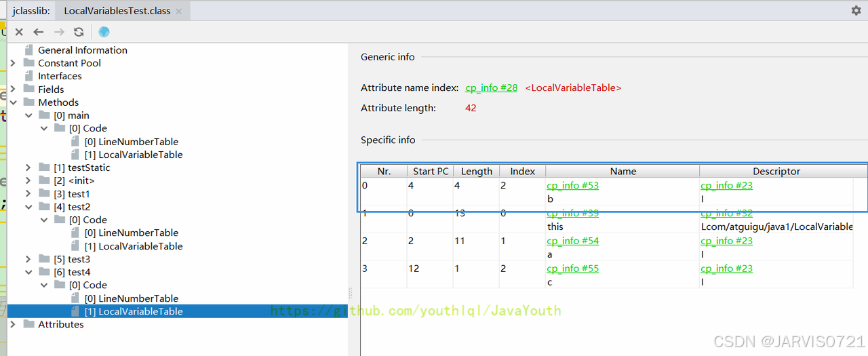
Task: Click the Lcom/atguigu/java1/LocalVariable descriptor text
Action: point(777,226)
